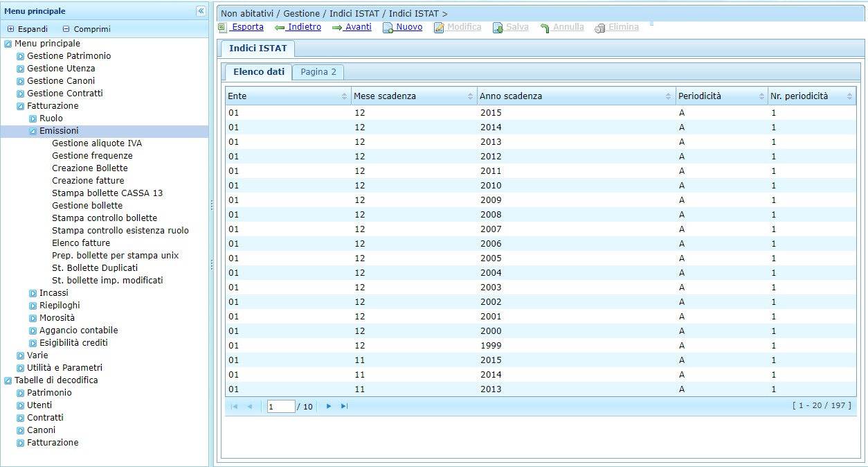Switch to the Pagina 2 tab
The width and height of the screenshot is (868, 467).
point(318,72)
